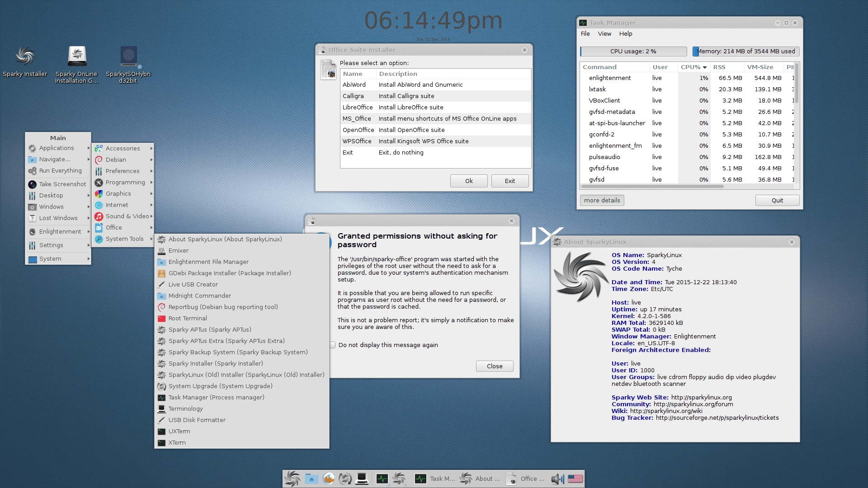Viewport: 868px width, 488px height.
Task: Switch to About SparkyLinux taskbar entry
Action: tap(481, 479)
